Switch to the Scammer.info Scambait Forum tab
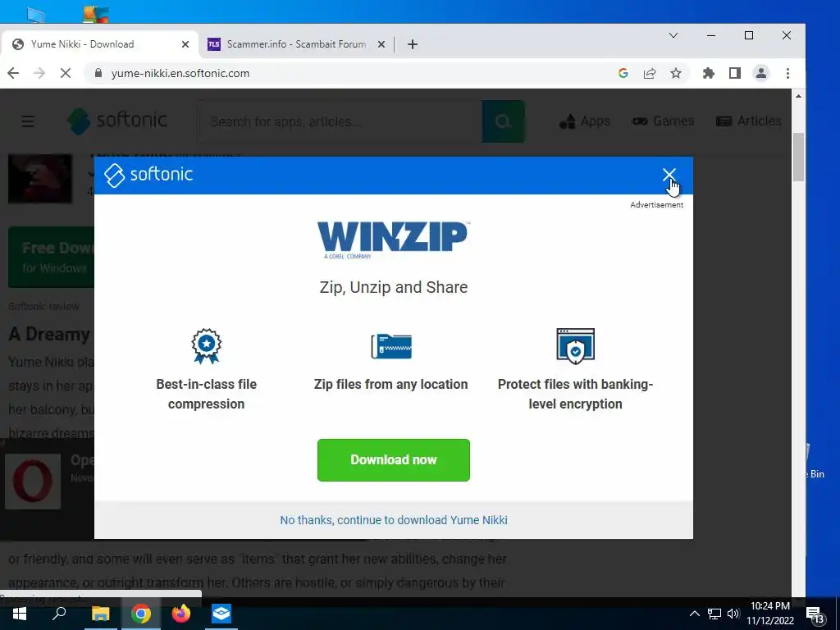The width and height of the screenshot is (840, 630). (x=295, y=44)
